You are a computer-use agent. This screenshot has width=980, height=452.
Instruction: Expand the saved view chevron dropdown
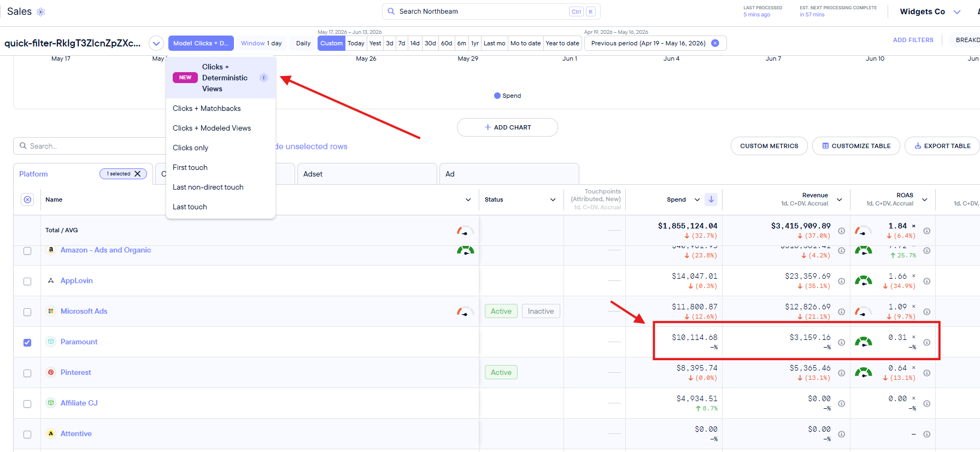[156, 43]
